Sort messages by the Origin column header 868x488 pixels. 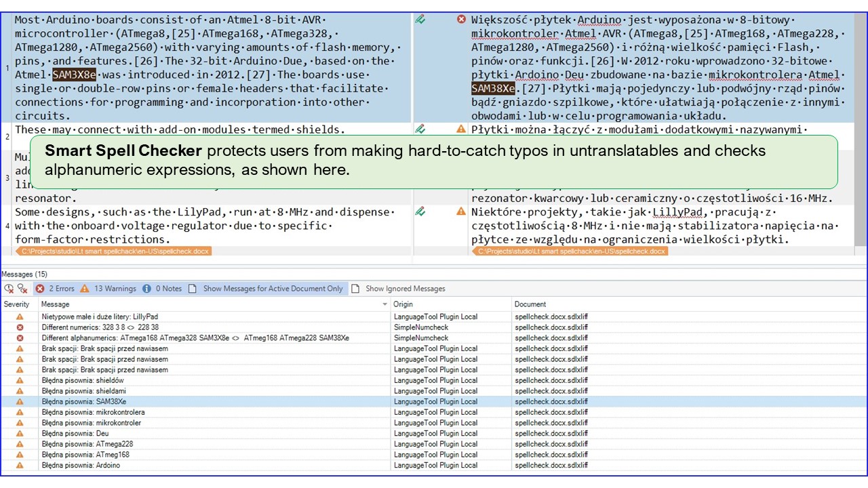403,305
